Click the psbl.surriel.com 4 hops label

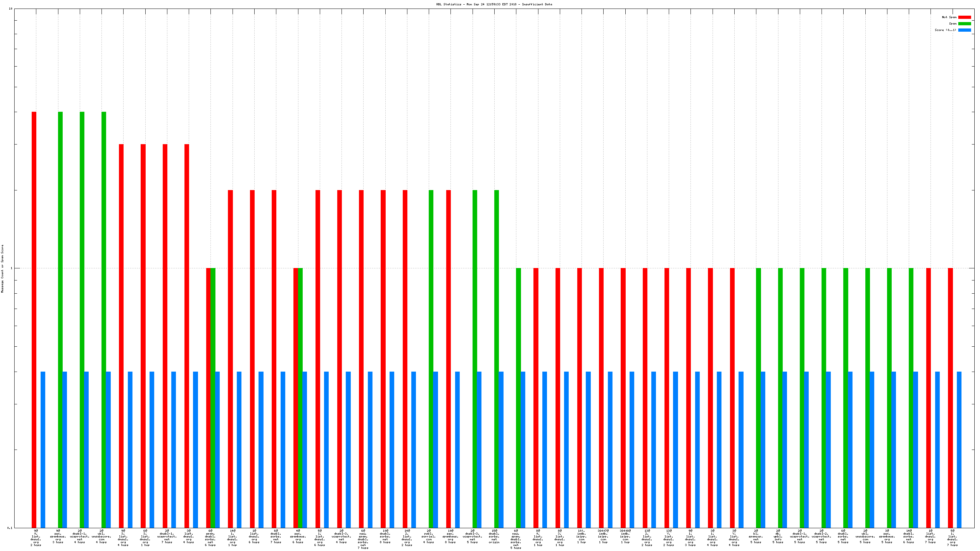[428, 536]
